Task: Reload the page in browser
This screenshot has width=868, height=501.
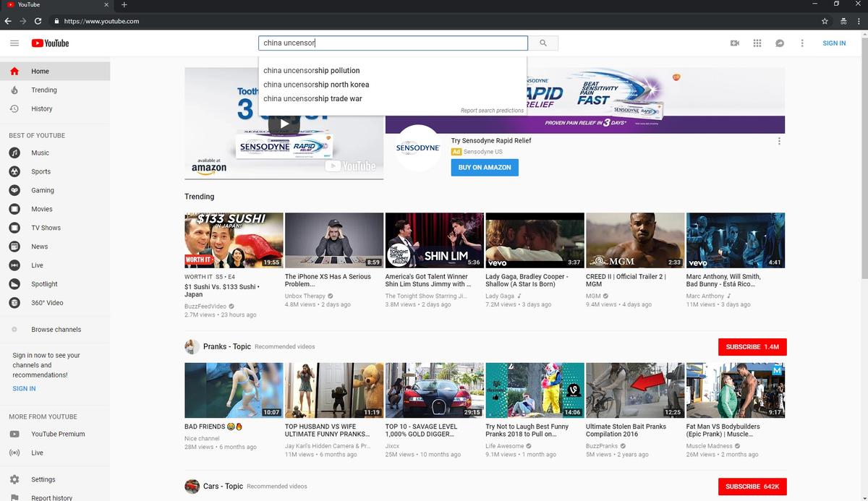Action: 38,21
